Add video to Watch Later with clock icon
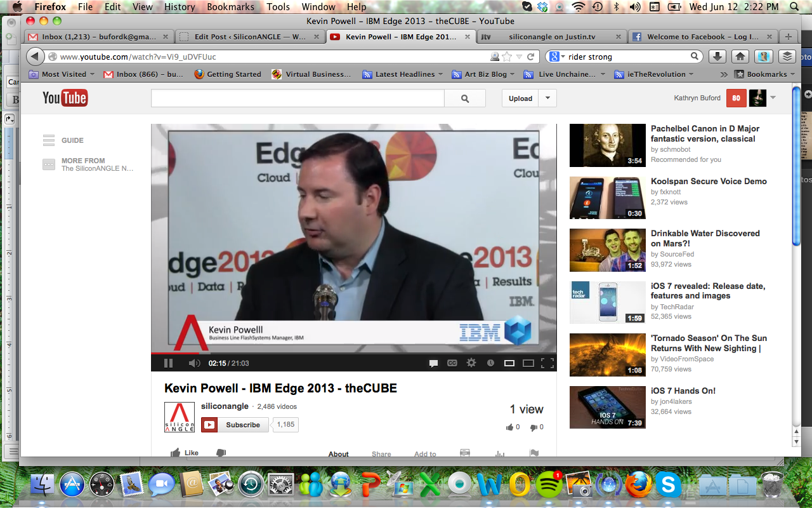Screen dimensions: 812x508 pyautogui.click(x=490, y=363)
